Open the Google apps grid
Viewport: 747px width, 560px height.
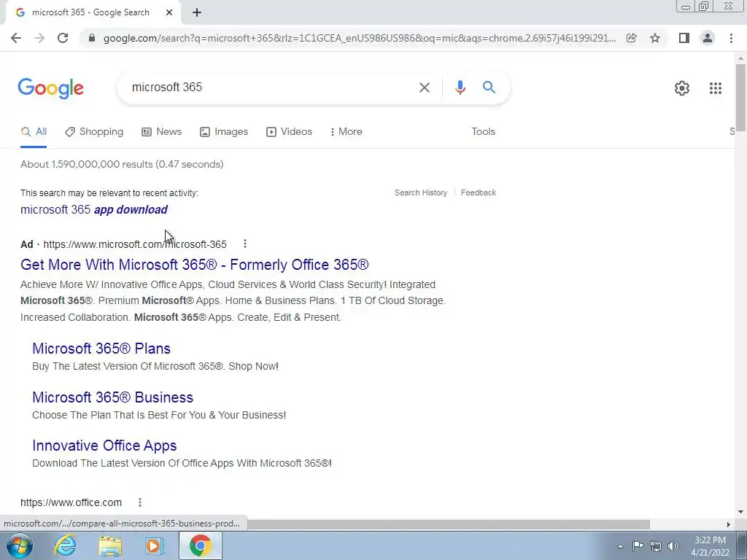[x=715, y=88]
